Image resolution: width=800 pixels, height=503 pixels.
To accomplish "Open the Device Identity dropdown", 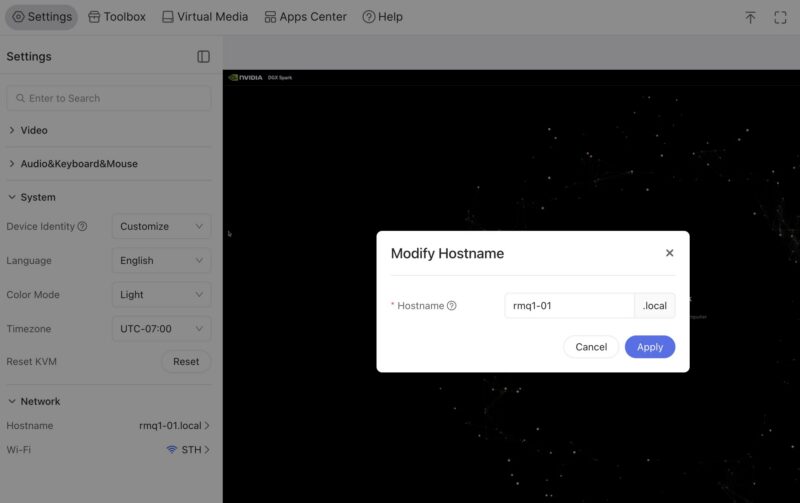I will pyautogui.click(x=161, y=226).
